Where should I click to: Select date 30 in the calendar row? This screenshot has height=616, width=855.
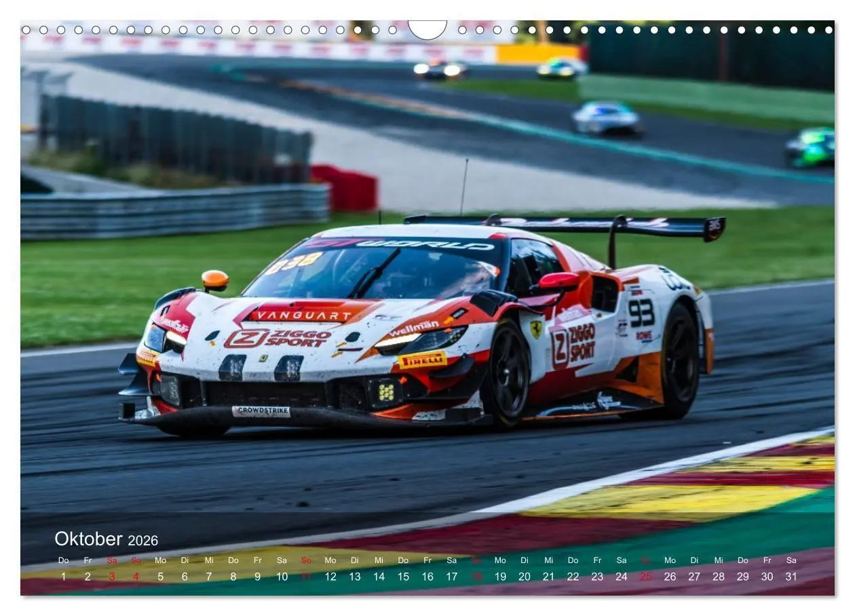[x=767, y=577]
